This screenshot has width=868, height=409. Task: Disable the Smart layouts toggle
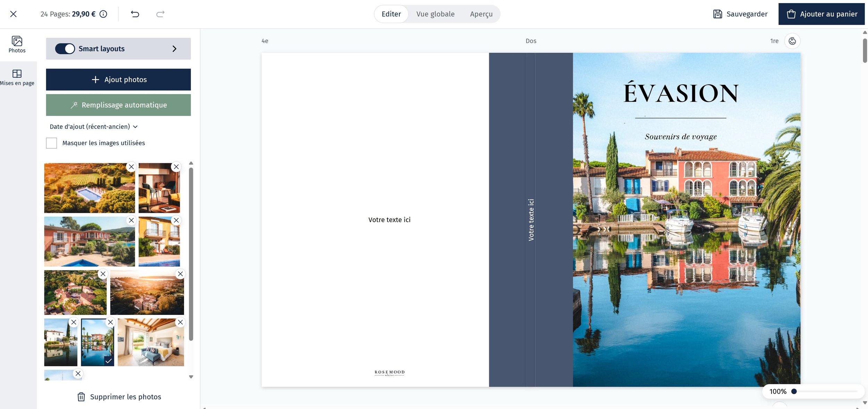66,49
